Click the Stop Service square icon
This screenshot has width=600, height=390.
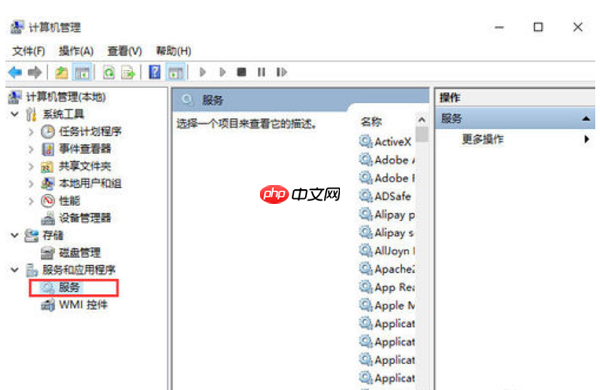tap(241, 72)
